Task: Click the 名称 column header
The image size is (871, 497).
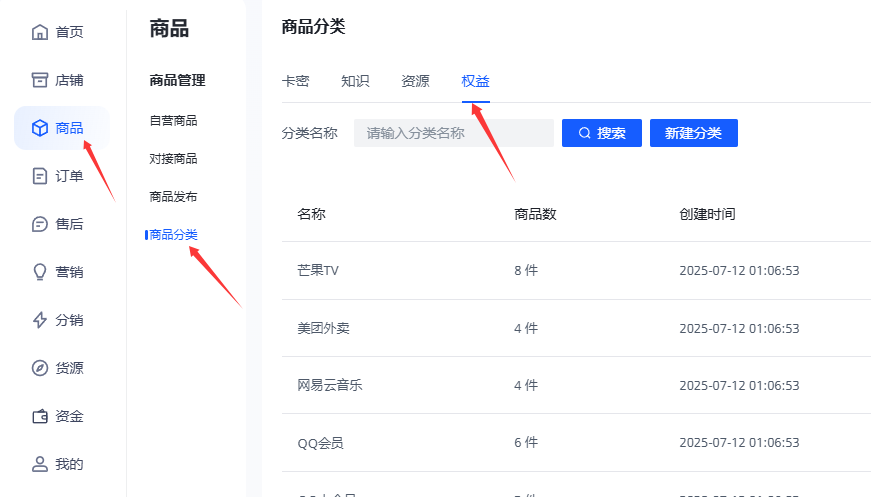Action: (311, 214)
